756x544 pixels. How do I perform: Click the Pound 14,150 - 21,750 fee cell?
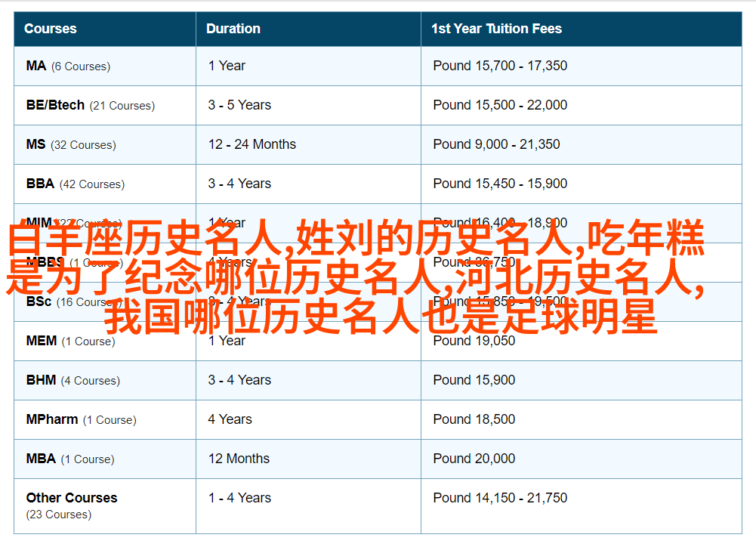500,498
